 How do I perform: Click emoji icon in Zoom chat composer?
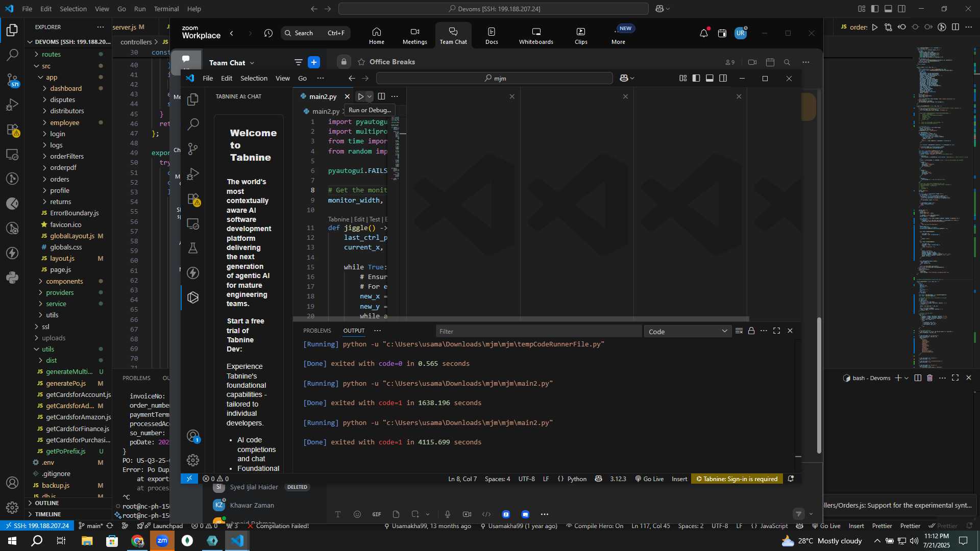click(x=357, y=514)
